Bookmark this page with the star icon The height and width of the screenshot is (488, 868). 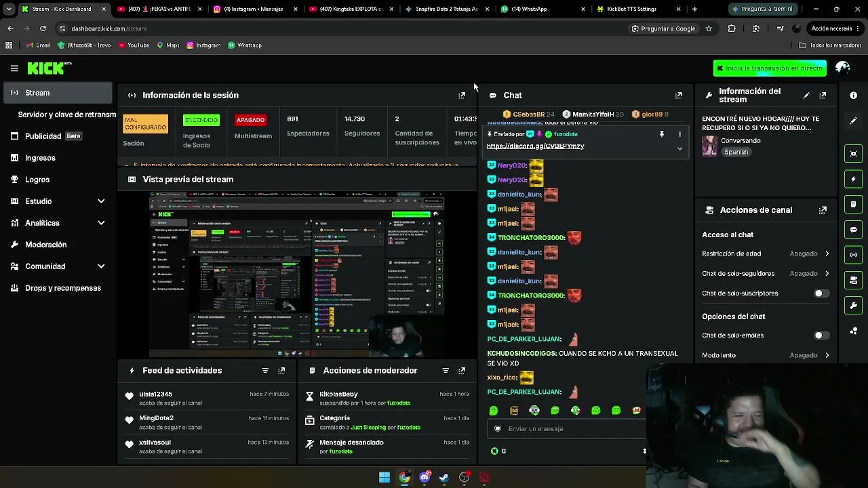[709, 28]
